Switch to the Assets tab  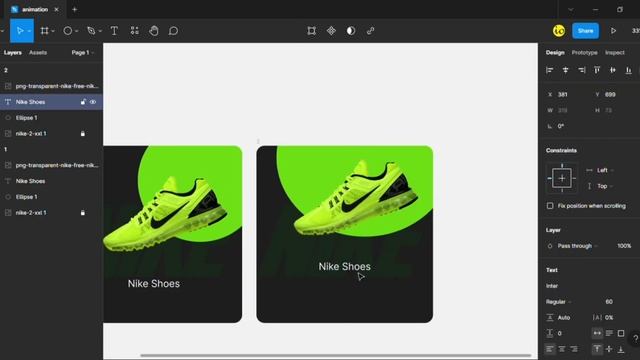coord(38,53)
